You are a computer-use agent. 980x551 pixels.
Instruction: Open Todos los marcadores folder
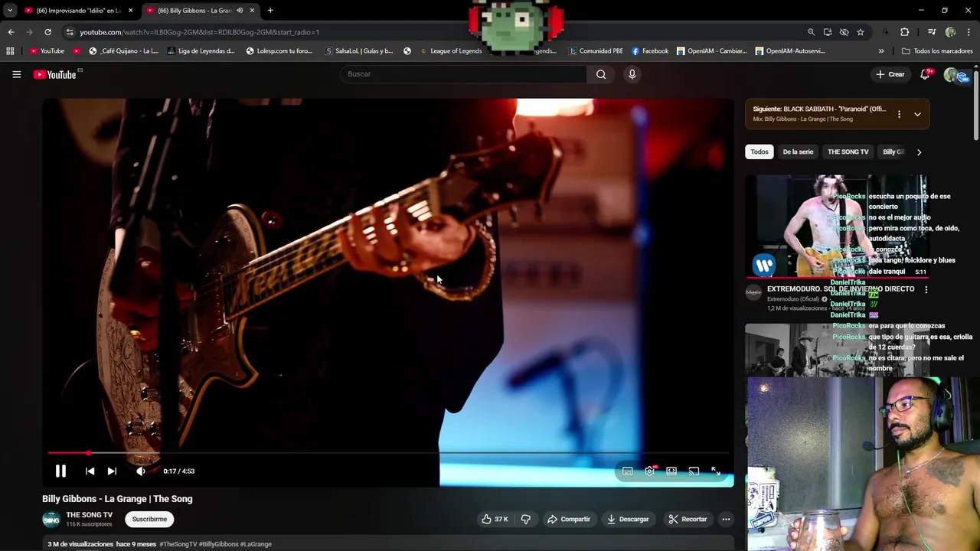937,51
